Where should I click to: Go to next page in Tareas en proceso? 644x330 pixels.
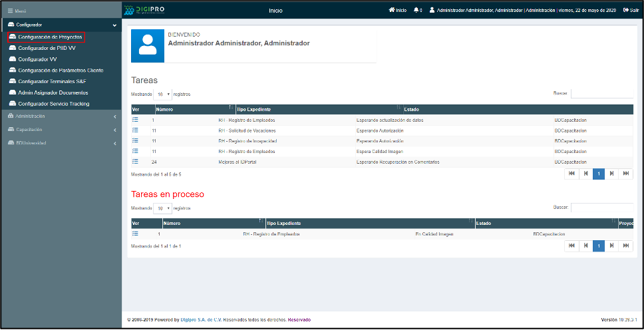coord(612,246)
